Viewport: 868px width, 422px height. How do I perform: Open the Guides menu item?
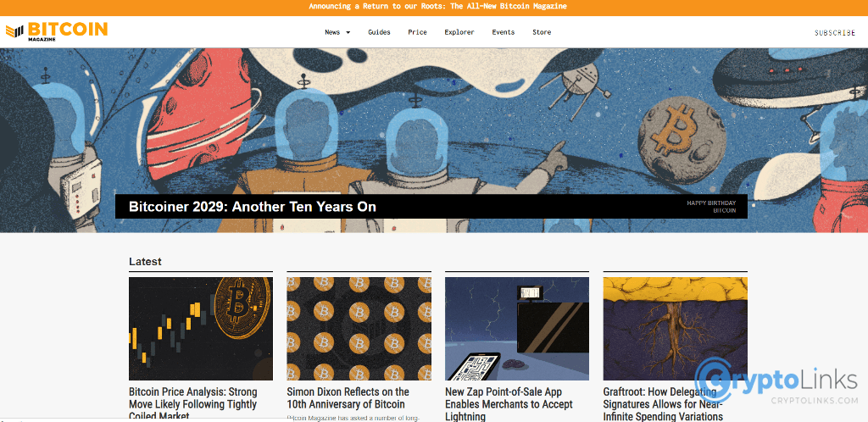(379, 32)
